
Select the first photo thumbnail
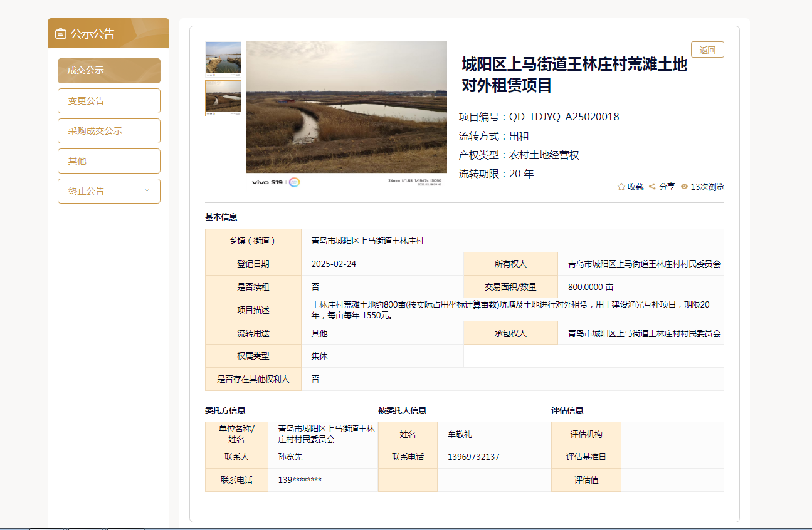(223, 59)
